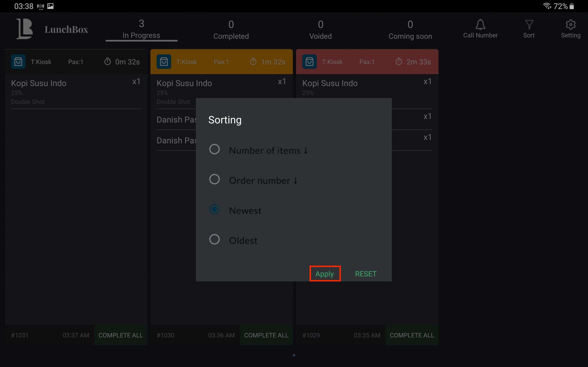The height and width of the screenshot is (367, 588).
Task: Click the Call Number bell icon
Action: pyautogui.click(x=480, y=25)
